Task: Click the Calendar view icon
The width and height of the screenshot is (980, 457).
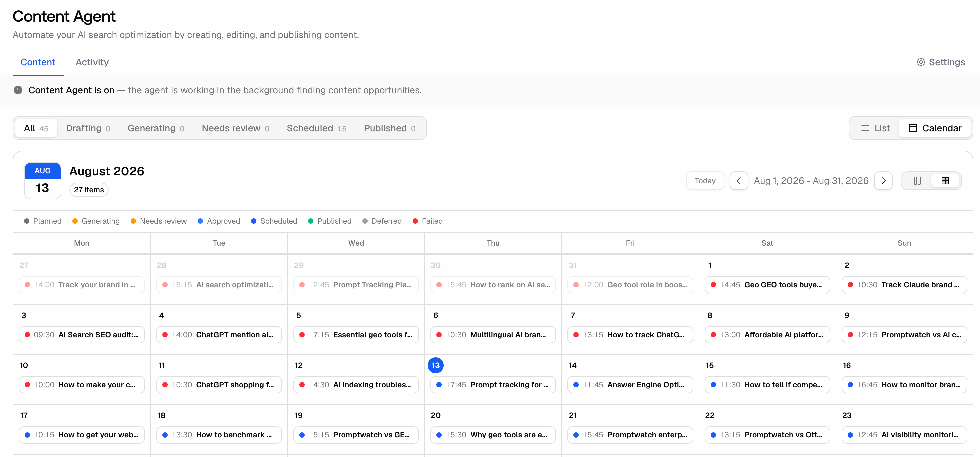Action: coord(913,128)
